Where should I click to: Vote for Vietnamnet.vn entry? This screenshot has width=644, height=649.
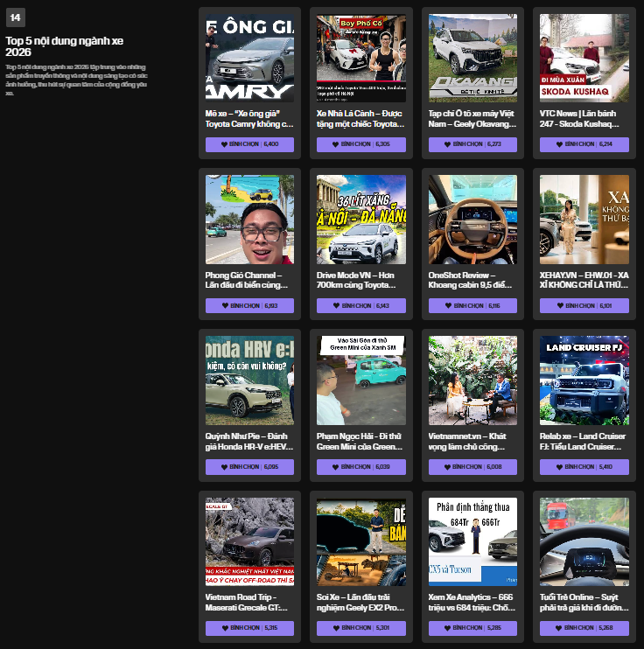472,467
